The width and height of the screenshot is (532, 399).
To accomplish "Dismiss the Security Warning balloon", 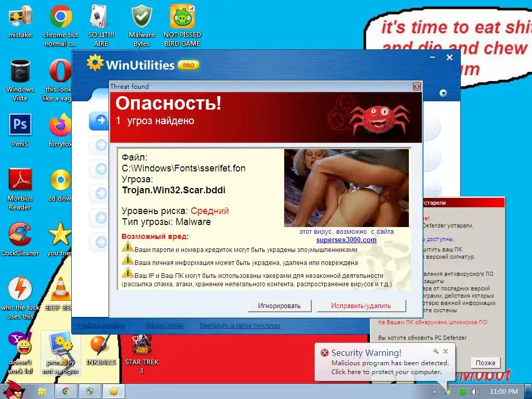I will pos(445,351).
